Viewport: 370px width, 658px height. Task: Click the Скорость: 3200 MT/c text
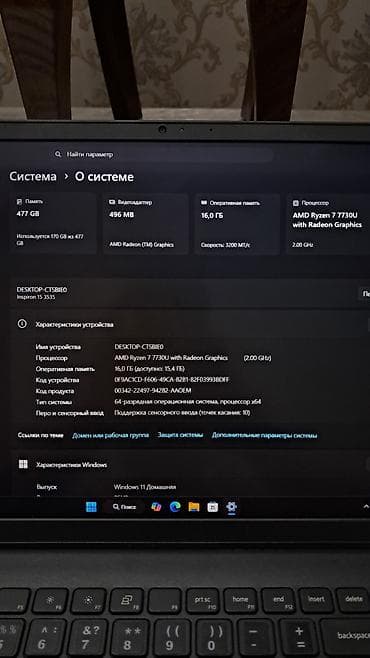coord(225,245)
